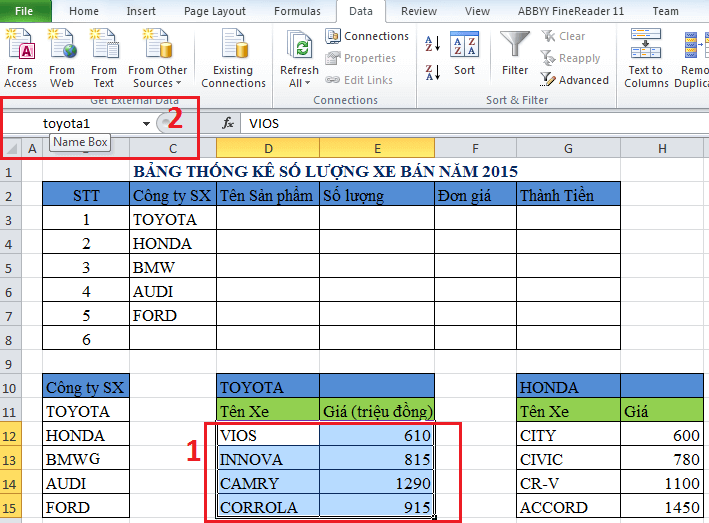Select column E header

[377, 148]
